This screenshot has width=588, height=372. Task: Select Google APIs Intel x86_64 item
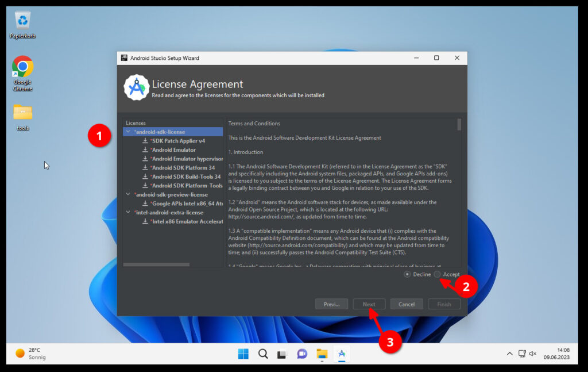point(187,204)
